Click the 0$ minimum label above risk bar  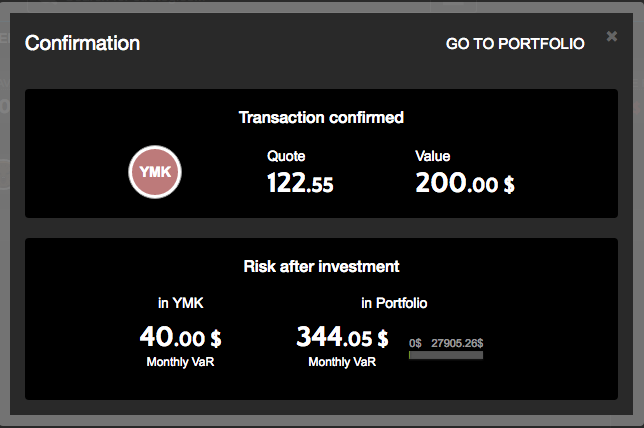(415, 343)
